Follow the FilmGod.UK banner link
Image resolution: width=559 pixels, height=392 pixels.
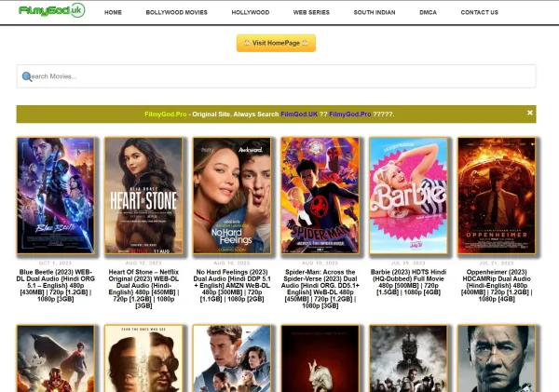(299, 115)
